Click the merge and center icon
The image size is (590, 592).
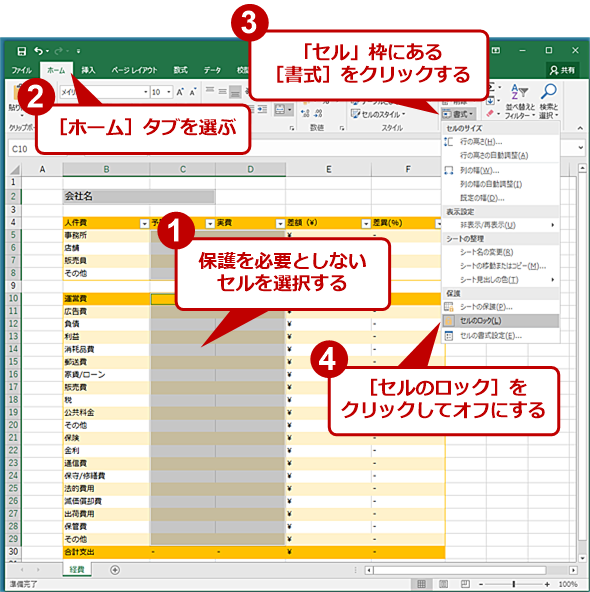point(280,110)
